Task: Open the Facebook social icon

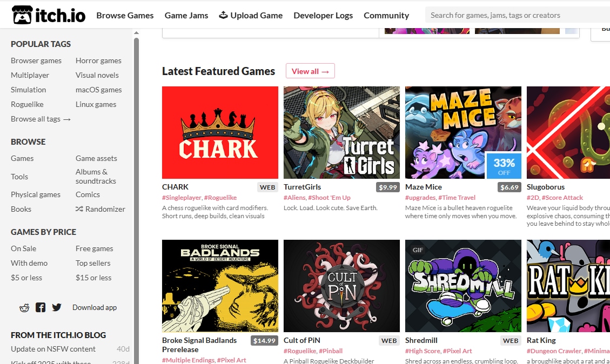Action: tap(41, 308)
